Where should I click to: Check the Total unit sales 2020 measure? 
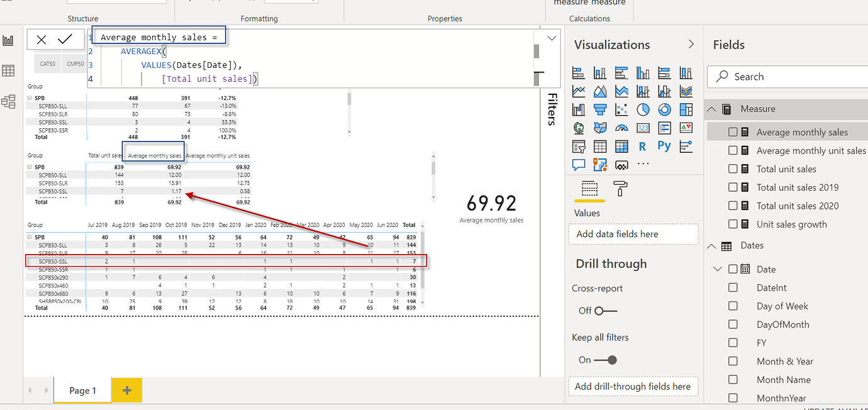733,206
